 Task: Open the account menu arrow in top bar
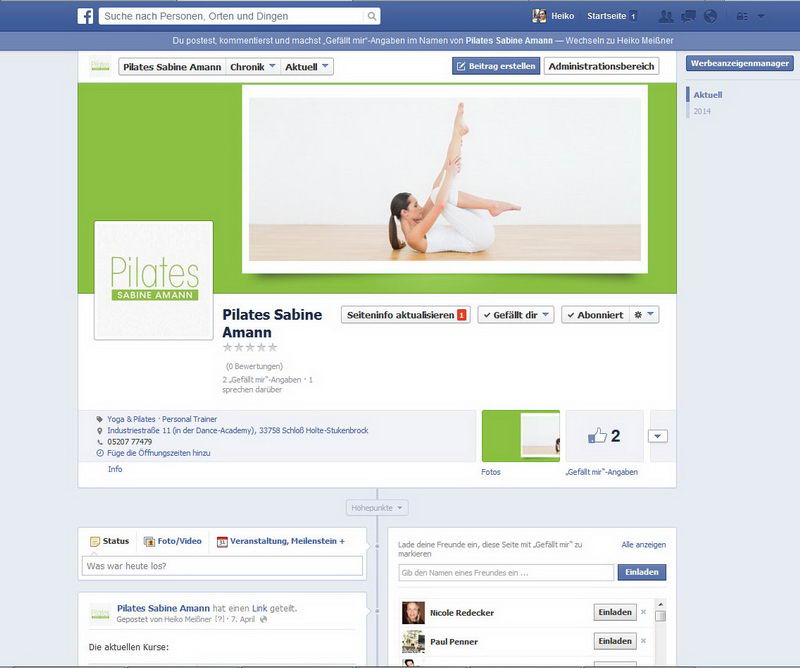pyautogui.click(x=761, y=16)
